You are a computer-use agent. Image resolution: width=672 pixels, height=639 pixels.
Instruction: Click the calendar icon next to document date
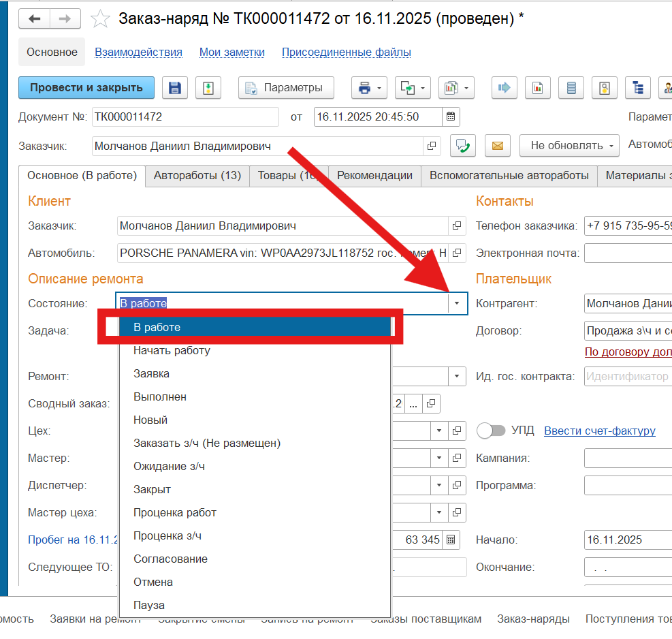pyautogui.click(x=451, y=116)
